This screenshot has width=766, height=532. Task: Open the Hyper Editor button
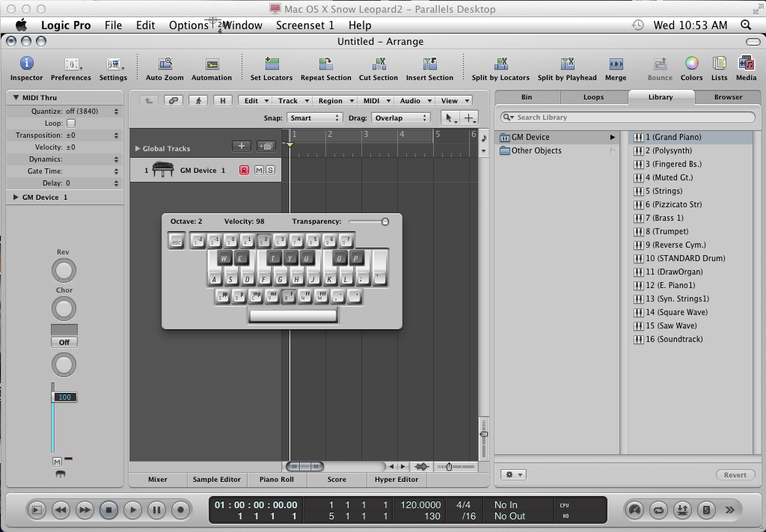[396, 480]
